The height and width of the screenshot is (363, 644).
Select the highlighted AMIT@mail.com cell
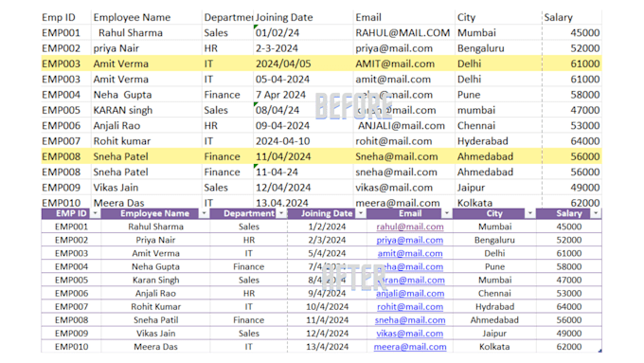403,64
